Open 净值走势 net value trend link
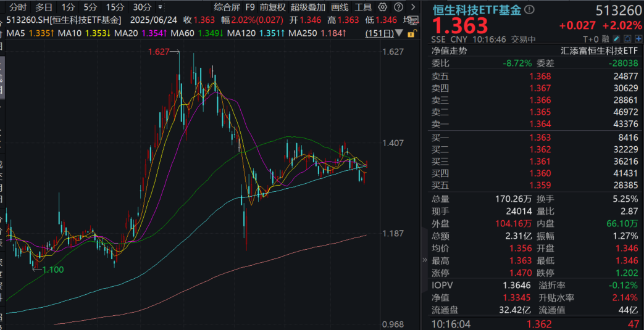Screen dimensions: 644x330 (449, 51)
